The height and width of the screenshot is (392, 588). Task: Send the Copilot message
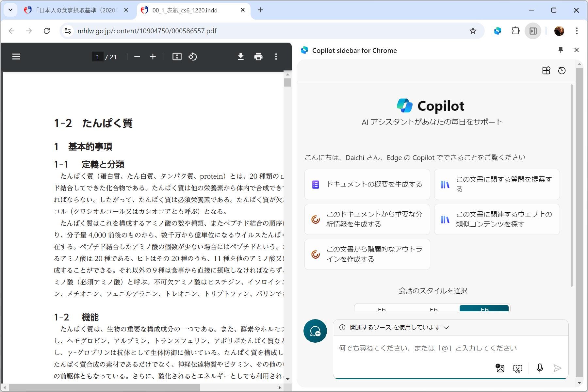tap(557, 368)
